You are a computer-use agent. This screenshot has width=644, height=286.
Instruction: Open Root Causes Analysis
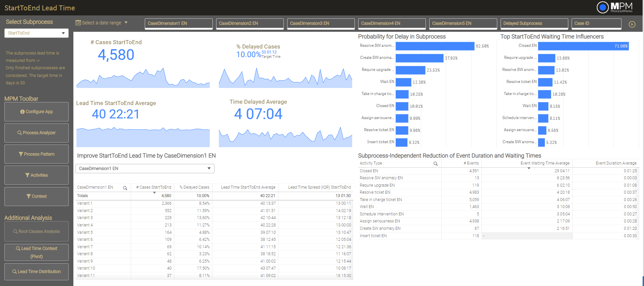(37, 231)
